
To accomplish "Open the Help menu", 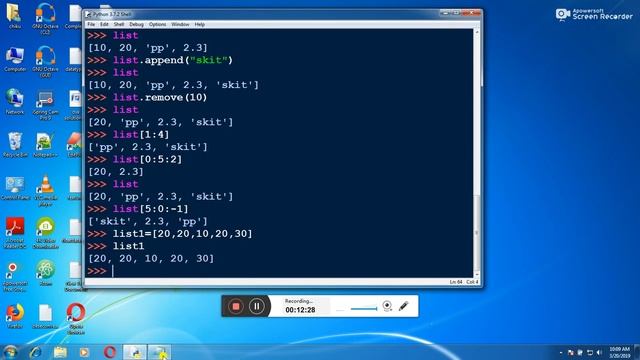I will coord(200,24).
